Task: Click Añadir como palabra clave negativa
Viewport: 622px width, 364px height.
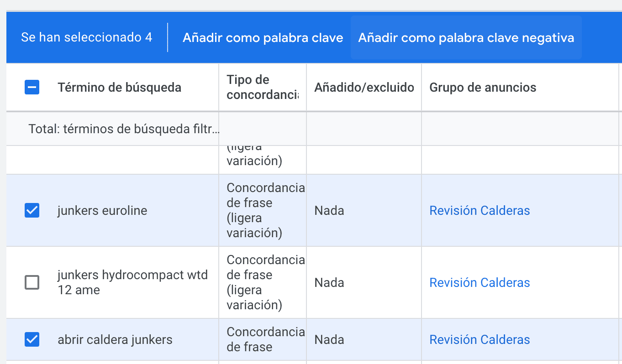Action: coord(466,38)
